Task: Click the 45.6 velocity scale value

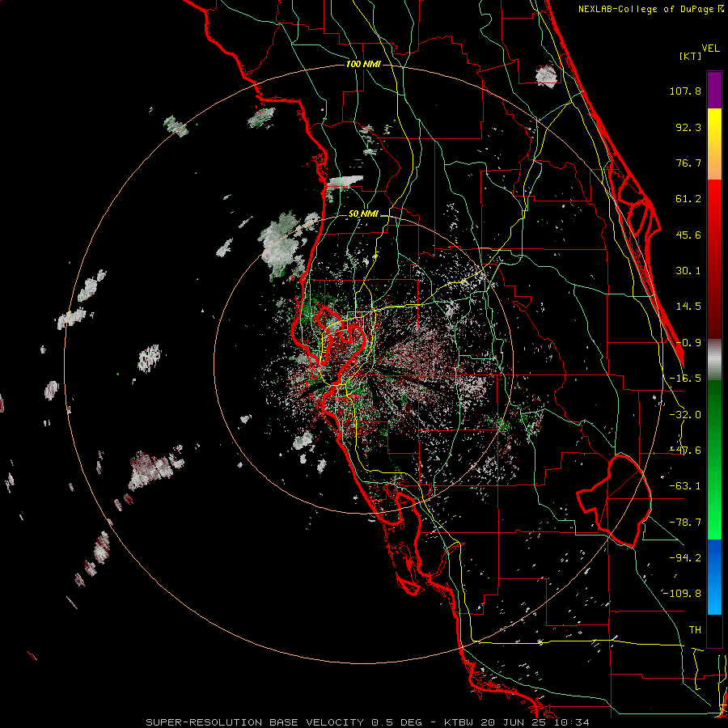Action: pyautogui.click(x=688, y=235)
